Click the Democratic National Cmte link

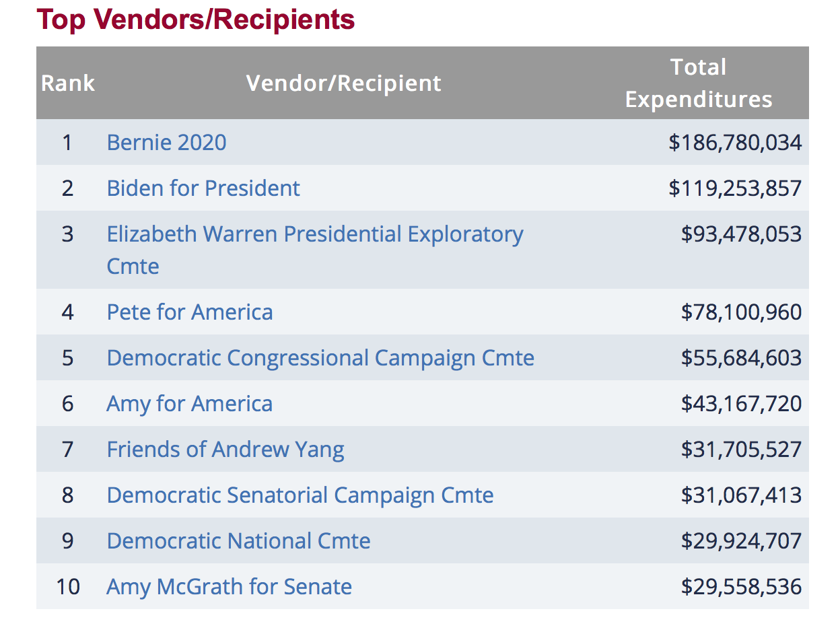238,541
